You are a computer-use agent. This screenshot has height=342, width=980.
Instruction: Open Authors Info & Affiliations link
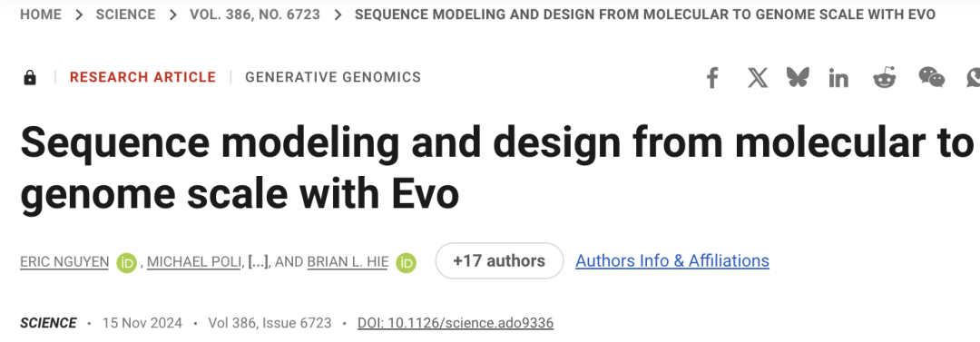coord(672,260)
